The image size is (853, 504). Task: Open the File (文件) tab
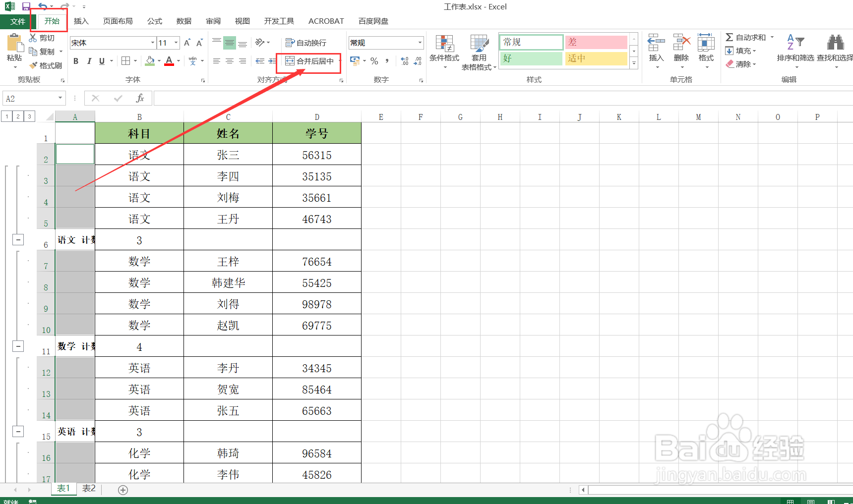pos(18,21)
